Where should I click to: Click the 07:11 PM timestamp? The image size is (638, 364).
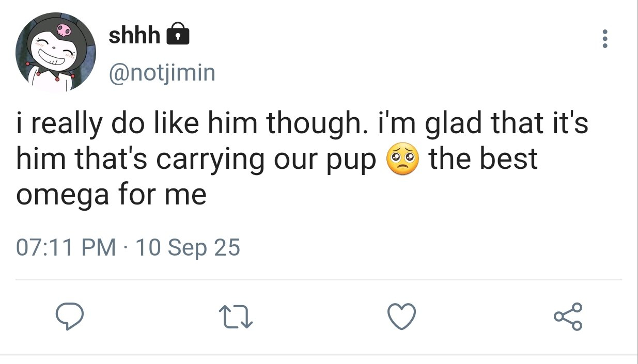(x=66, y=248)
